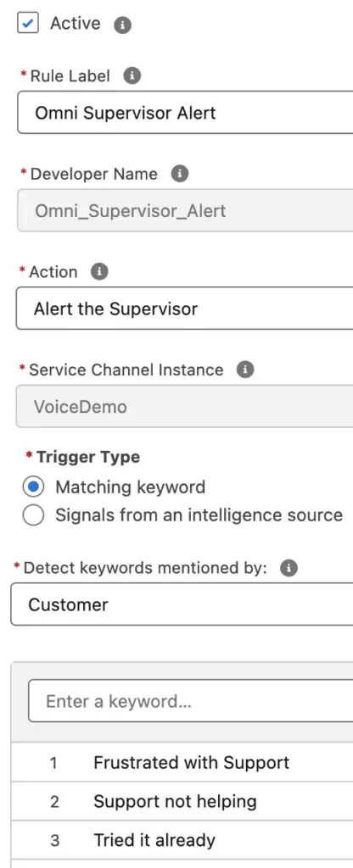Click the Trigger Type label
The image size is (353, 868).
88,457
